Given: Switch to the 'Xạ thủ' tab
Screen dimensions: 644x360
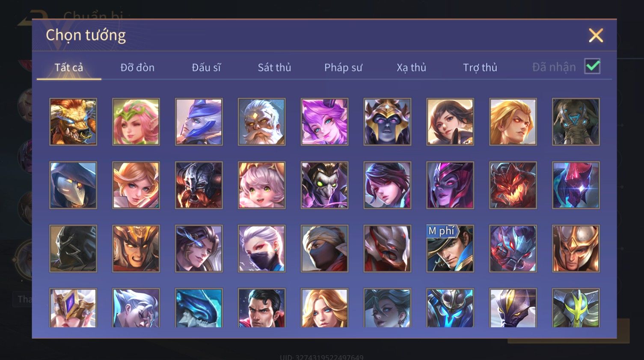Looking at the screenshot, I should tap(411, 67).
